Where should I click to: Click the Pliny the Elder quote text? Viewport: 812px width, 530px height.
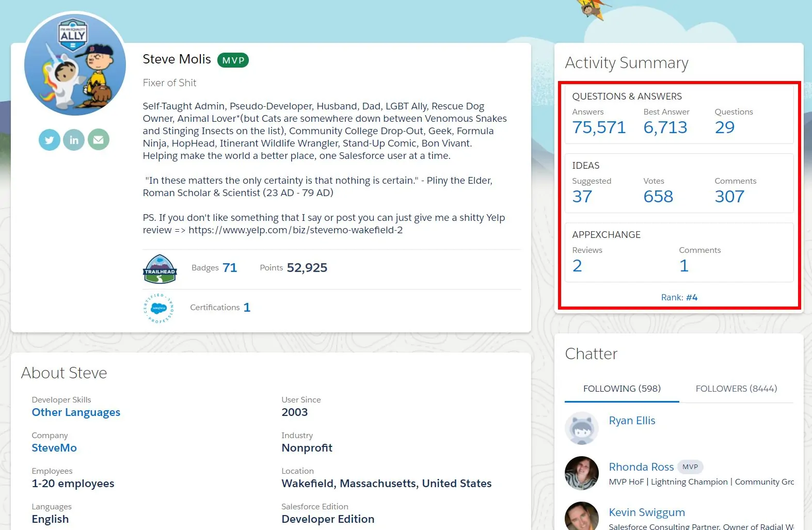click(318, 187)
